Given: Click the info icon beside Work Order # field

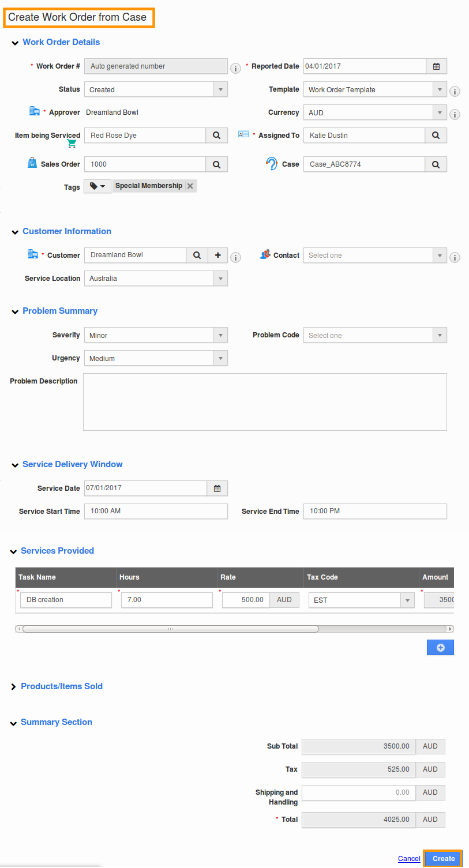Looking at the screenshot, I should tap(235, 68).
